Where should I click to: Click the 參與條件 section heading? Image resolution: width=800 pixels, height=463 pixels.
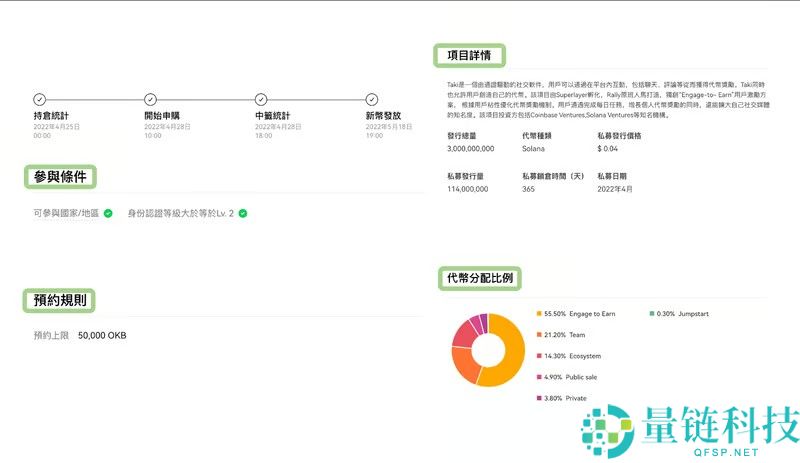coord(60,177)
